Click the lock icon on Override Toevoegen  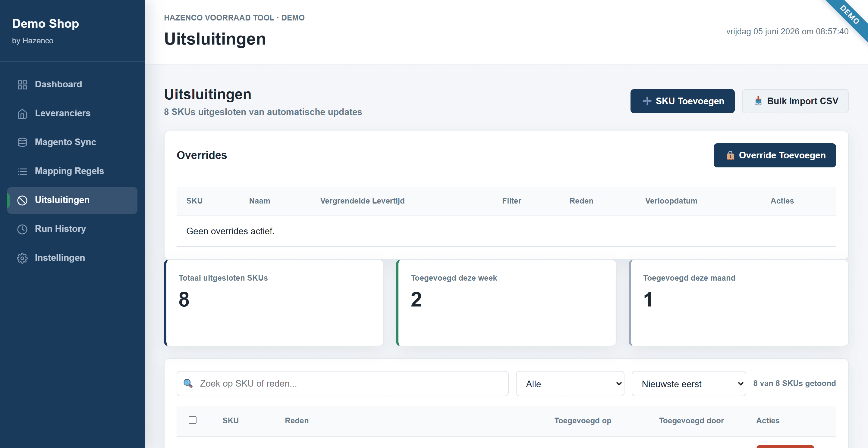click(730, 155)
